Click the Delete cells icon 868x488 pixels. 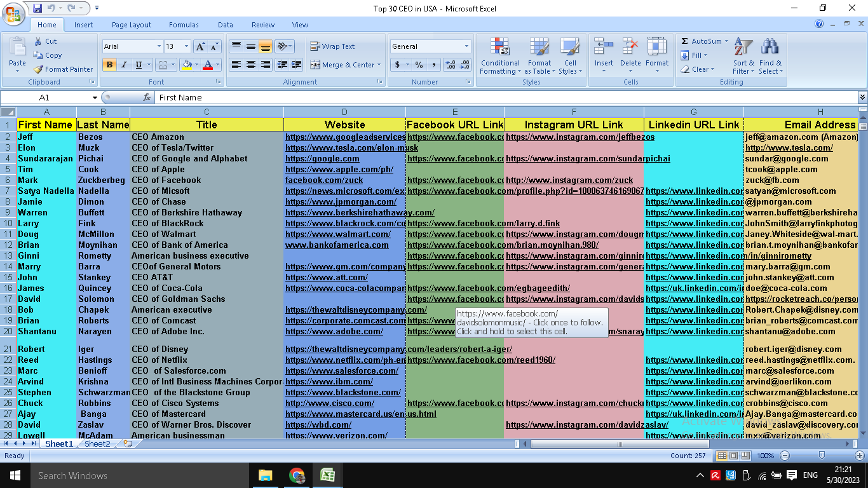click(x=630, y=48)
